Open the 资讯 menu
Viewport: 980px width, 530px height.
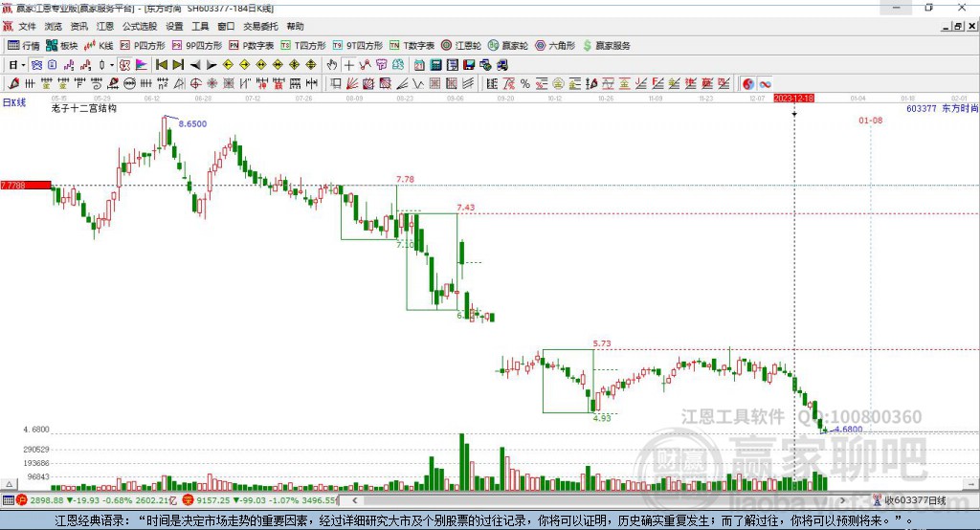click(78, 26)
